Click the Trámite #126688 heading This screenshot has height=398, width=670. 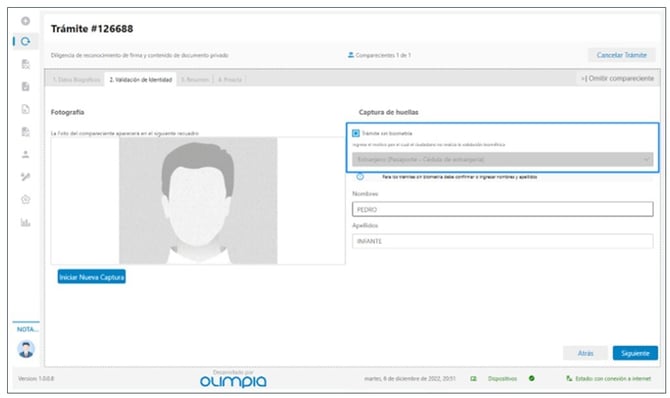(92, 29)
